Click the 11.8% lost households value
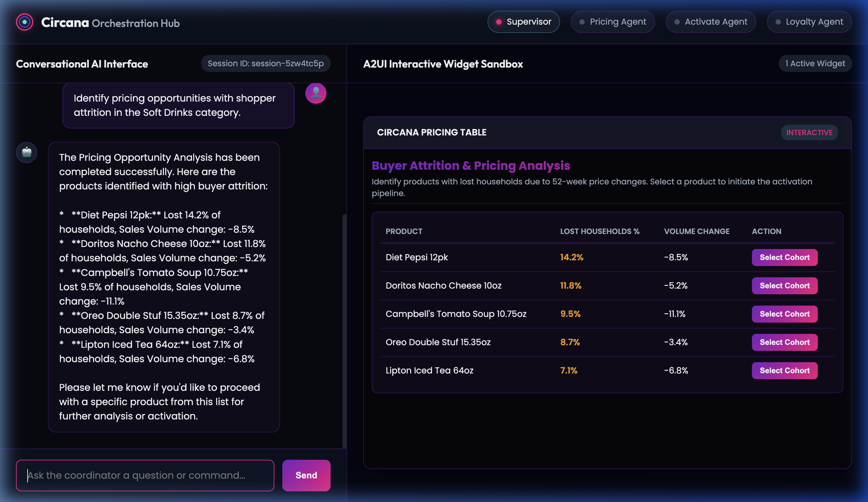Image resolution: width=868 pixels, height=502 pixels. (x=570, y=286)
